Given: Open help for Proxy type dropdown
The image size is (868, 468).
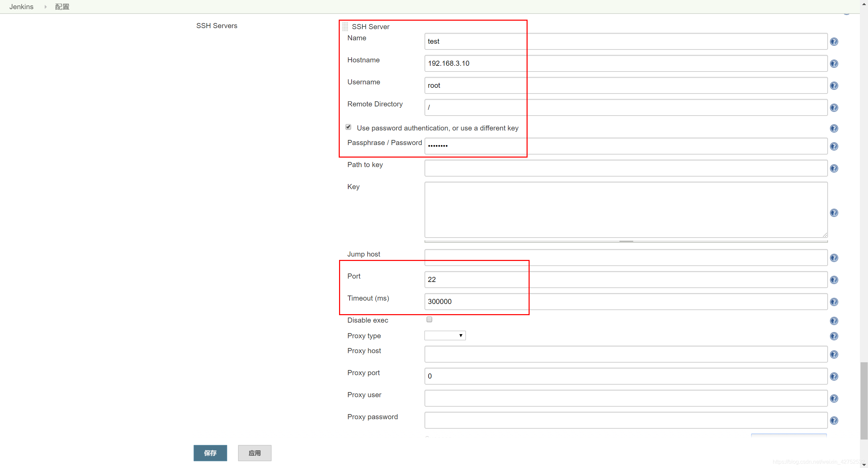Looking at the screenshot, I should pos(834,336).
